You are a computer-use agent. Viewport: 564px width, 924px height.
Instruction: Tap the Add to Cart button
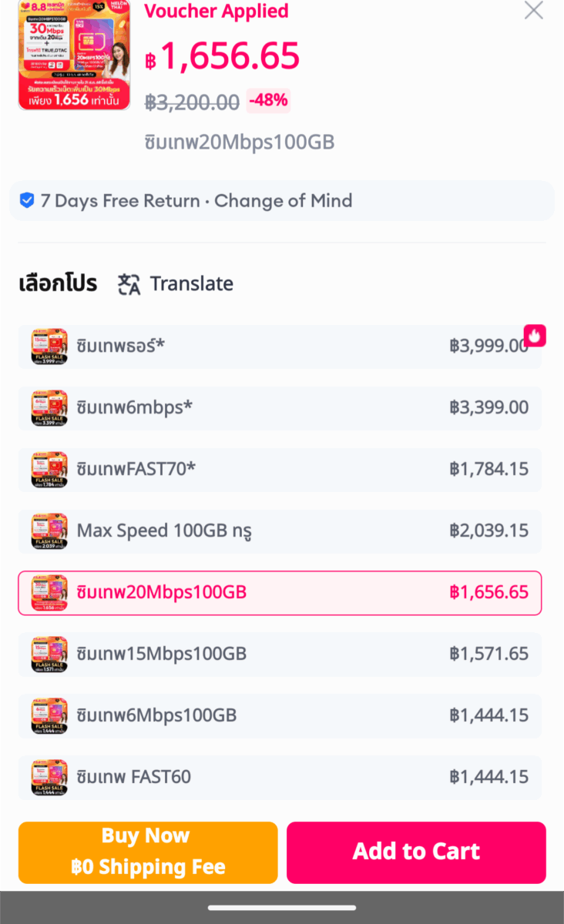[416, 852]
